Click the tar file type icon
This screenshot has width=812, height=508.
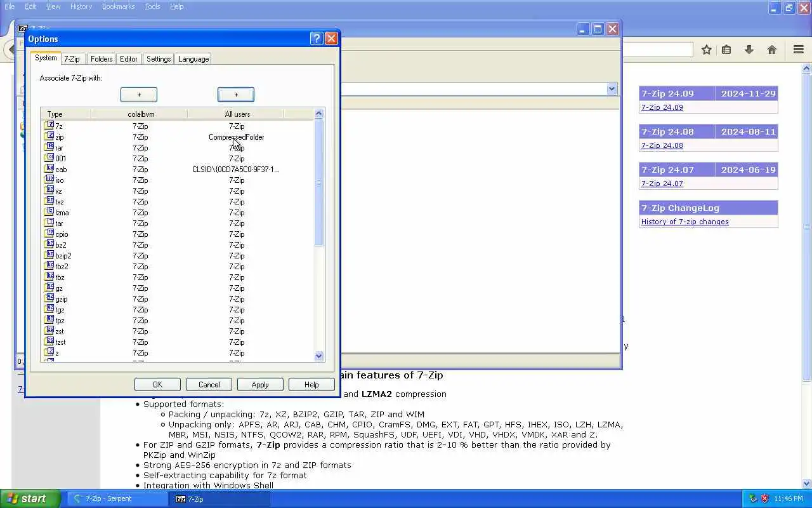click(x=49, y=223)
